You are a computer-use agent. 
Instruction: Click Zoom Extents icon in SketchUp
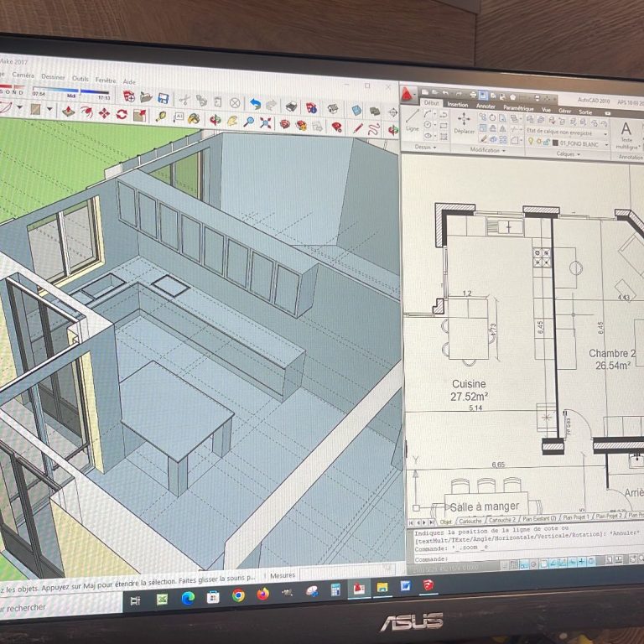point(265,123)
